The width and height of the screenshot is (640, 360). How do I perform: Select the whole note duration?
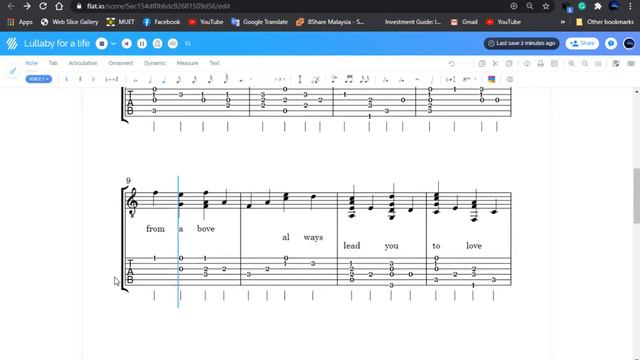136,80
